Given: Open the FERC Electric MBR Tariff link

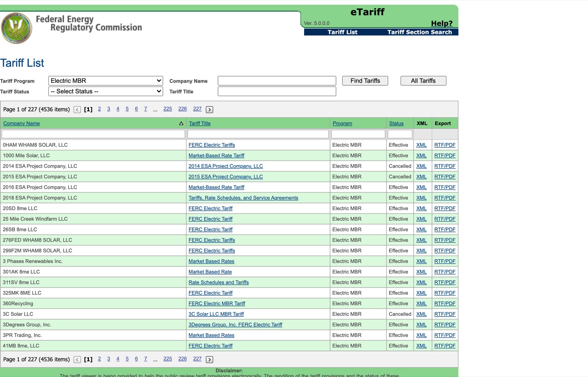Looking at the screenshot, I should click(217, 303).
